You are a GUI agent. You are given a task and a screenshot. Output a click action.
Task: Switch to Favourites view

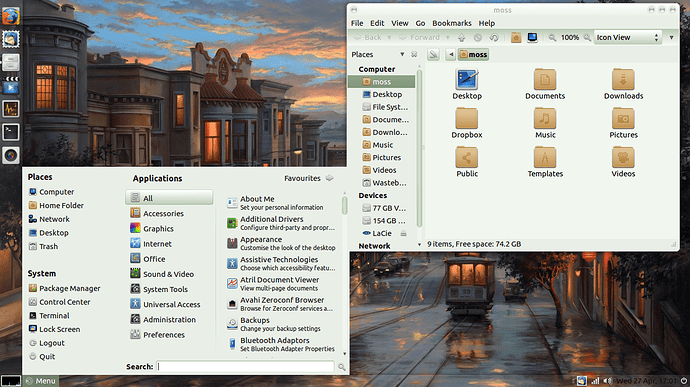point(309,178)
